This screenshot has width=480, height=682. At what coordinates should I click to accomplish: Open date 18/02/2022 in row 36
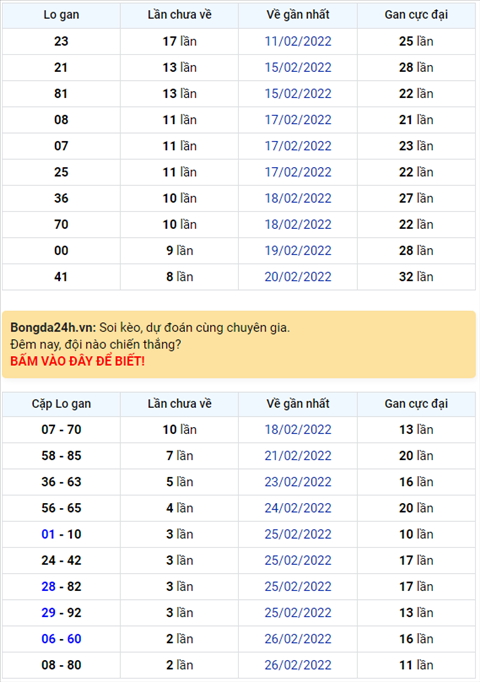[298, 198]
